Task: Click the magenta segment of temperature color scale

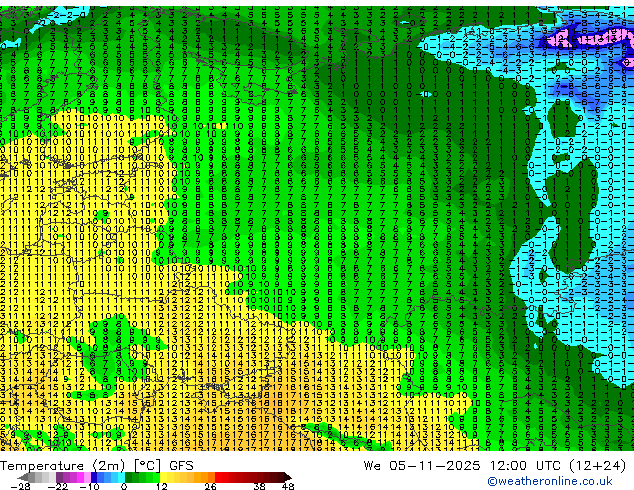Action: pos(80,477)
